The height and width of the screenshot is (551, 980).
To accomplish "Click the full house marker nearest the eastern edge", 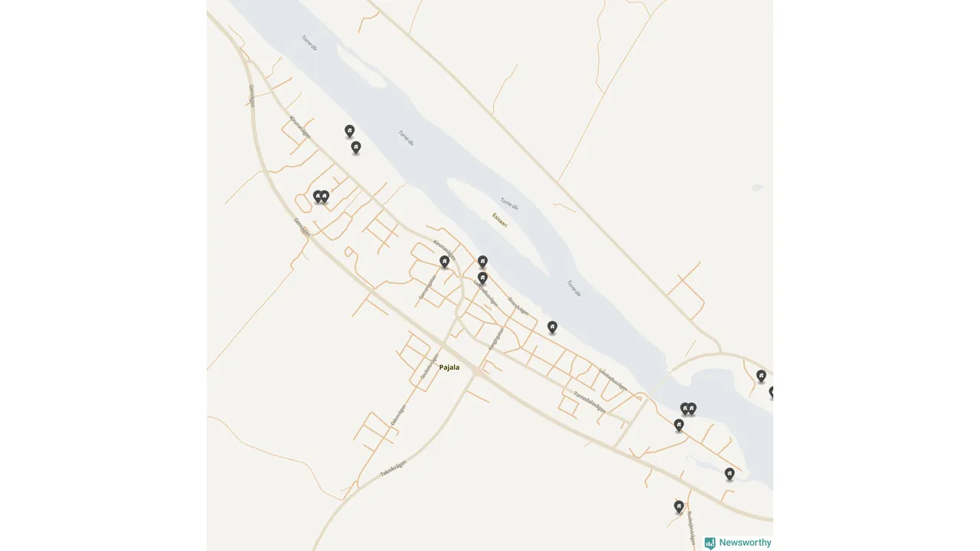I will click(x=761, y=376).
